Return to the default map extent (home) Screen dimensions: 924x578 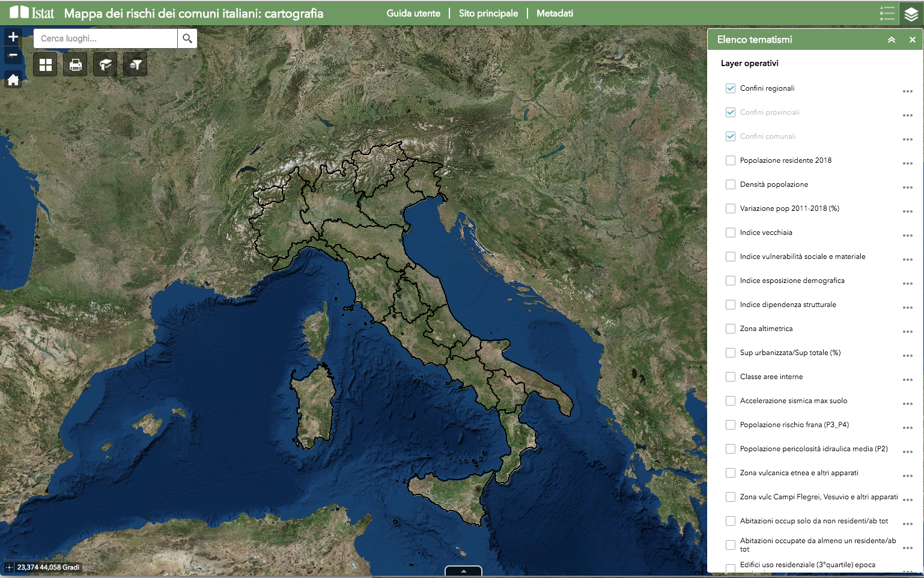click(x=13, y=80)
